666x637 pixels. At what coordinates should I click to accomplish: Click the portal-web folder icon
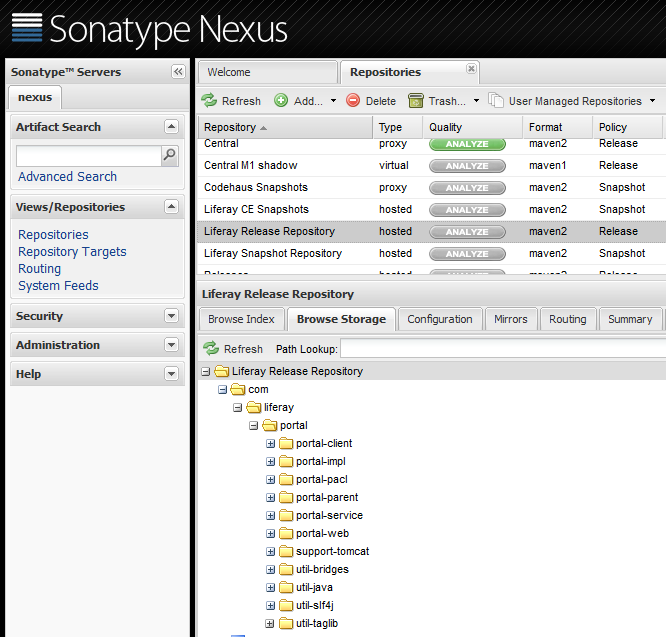286,533
